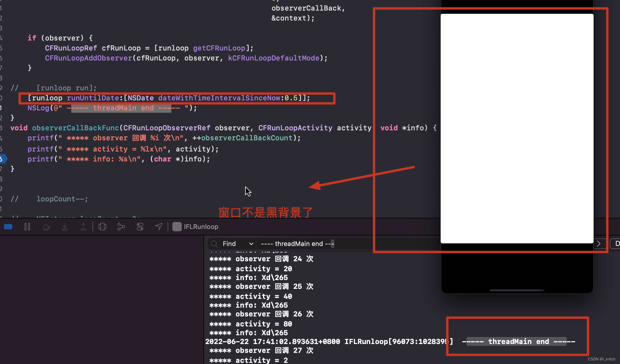Screen dimensions: 620x364
Task: Toggle the breakpoints activation button
Action: point(9,227)
